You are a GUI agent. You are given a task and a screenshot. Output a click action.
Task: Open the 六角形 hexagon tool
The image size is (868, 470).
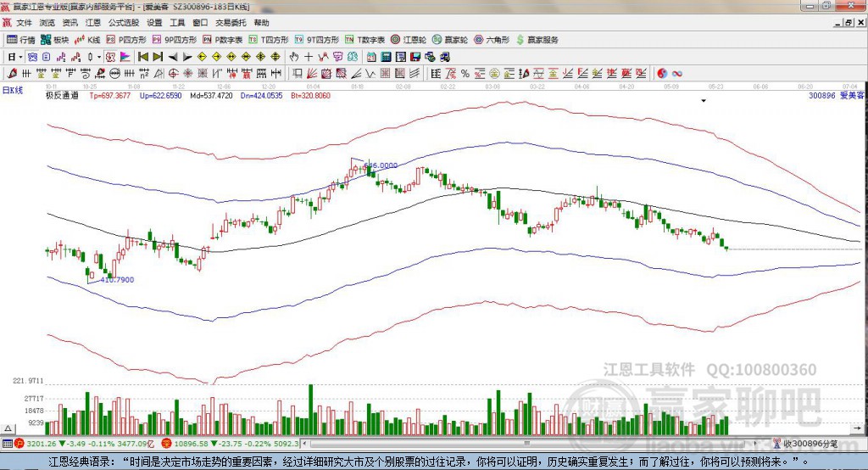click(x=492, y=40)
